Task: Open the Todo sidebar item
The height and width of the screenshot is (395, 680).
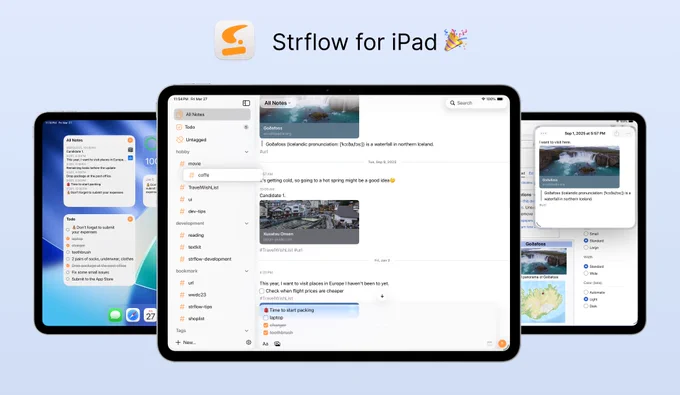Action: tap(212, 127)
